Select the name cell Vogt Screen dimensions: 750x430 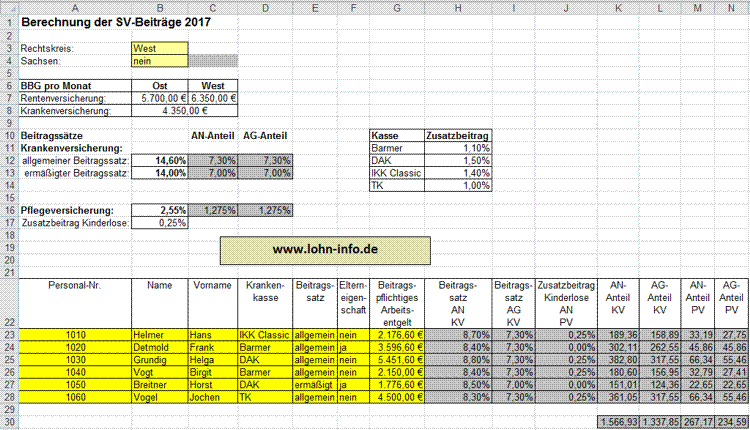[x=160, y=372]
